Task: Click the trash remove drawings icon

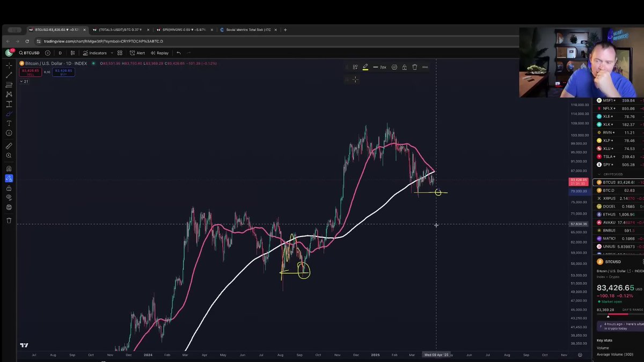Action: (9, 220)
